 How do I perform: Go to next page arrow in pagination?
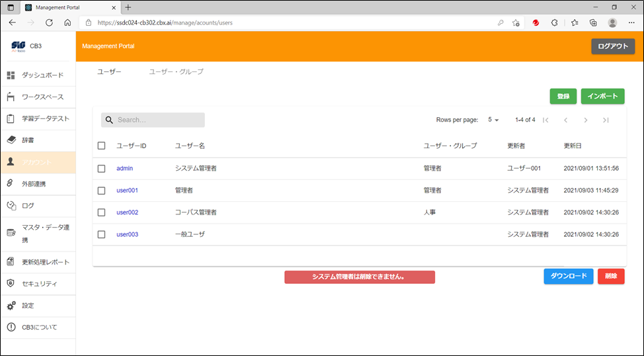pyautogui.click(x=585, y=120)
